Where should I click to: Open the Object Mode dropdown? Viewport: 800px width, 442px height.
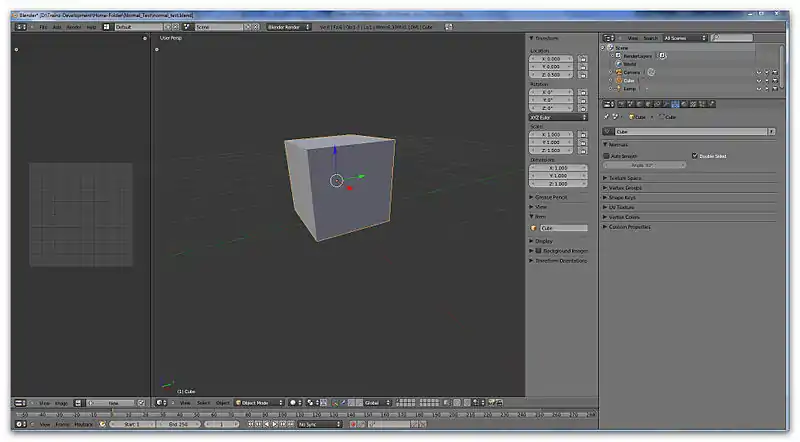pos(258,402)
